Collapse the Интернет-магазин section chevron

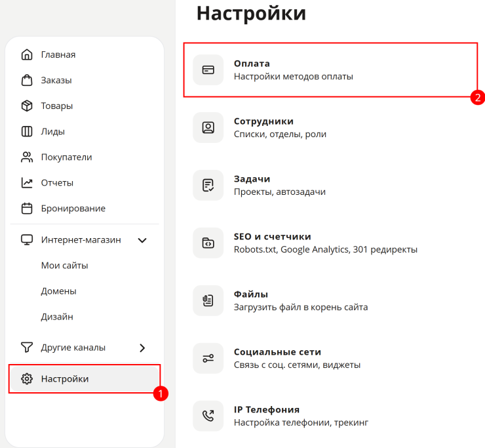point(142,240)
